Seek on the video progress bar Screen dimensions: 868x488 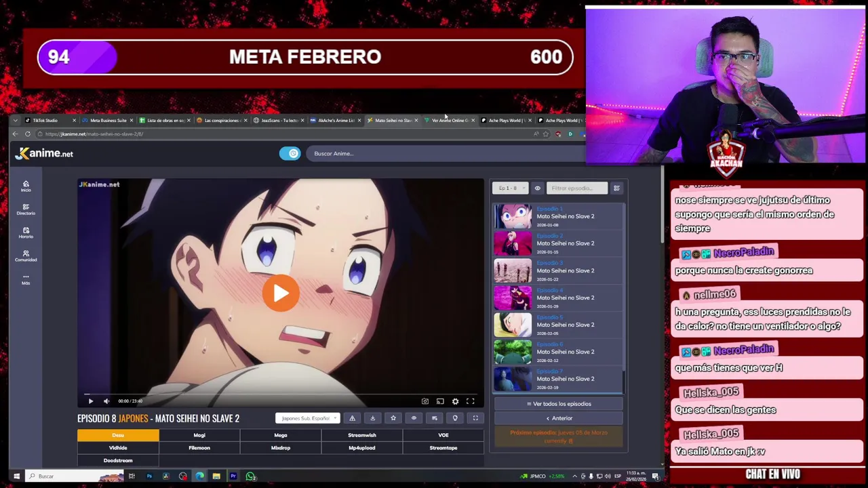pyautogui.click(x=281, y=393)
